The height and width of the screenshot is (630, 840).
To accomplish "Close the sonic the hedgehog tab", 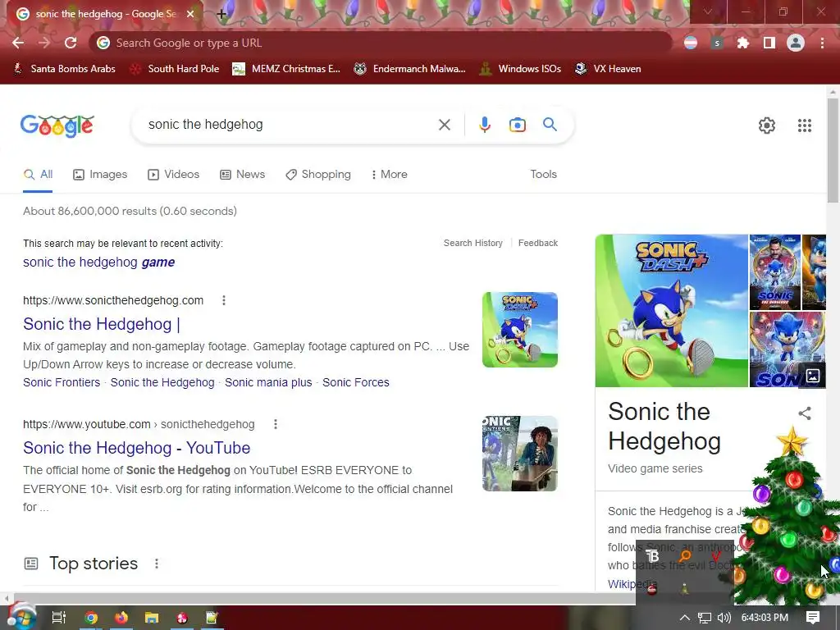I will click(190, 14).
